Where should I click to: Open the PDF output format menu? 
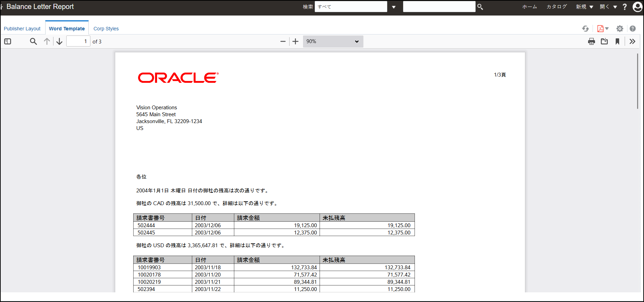[x=603, y=29]
